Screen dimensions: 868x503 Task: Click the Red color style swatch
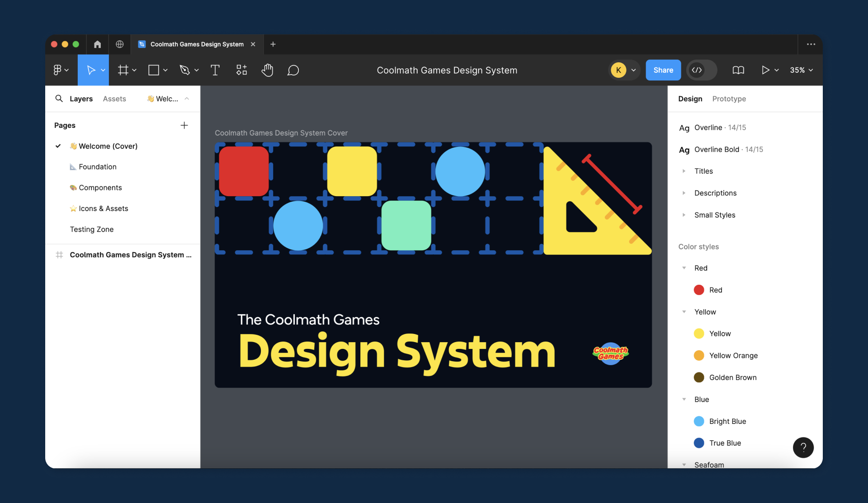click(x=699, y=290)
